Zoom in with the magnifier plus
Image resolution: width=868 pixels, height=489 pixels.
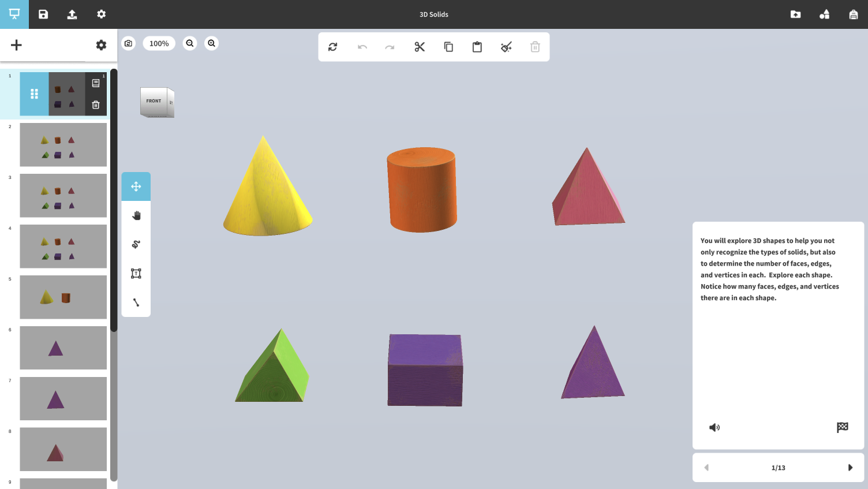pyautogui.click(x=212, y=43)
